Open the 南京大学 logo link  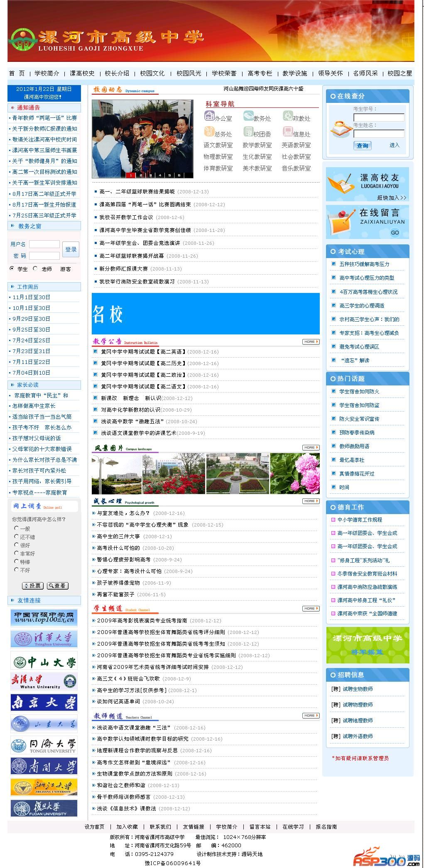tap(44, 703)
